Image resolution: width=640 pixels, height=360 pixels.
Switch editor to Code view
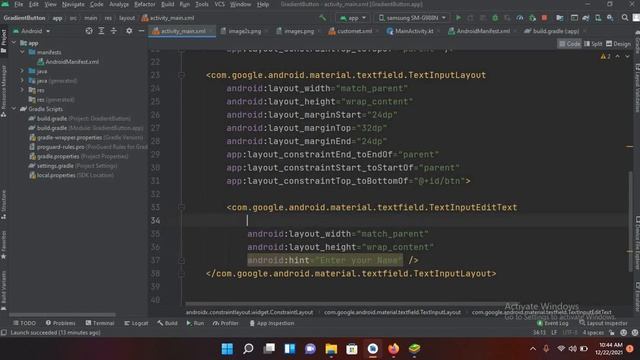569,44
